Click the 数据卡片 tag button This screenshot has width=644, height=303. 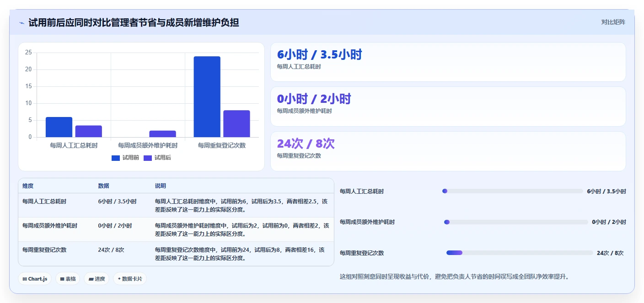pos(130,279)
